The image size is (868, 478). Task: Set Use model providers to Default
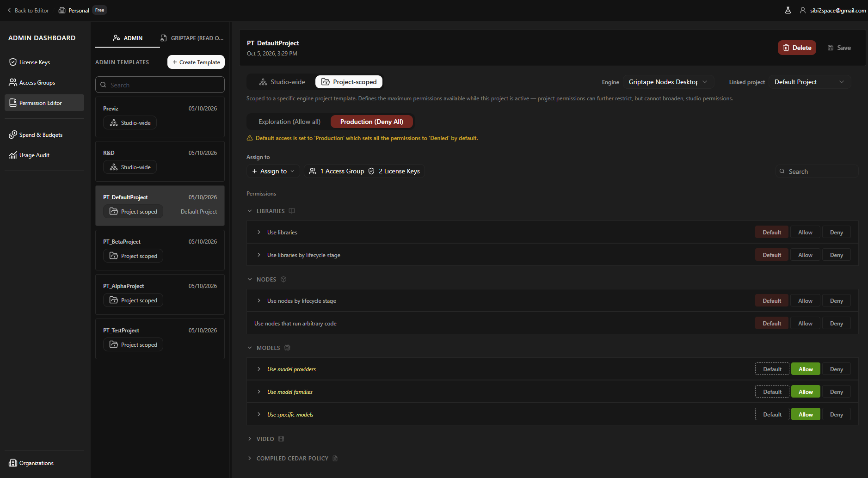point(772,369)
